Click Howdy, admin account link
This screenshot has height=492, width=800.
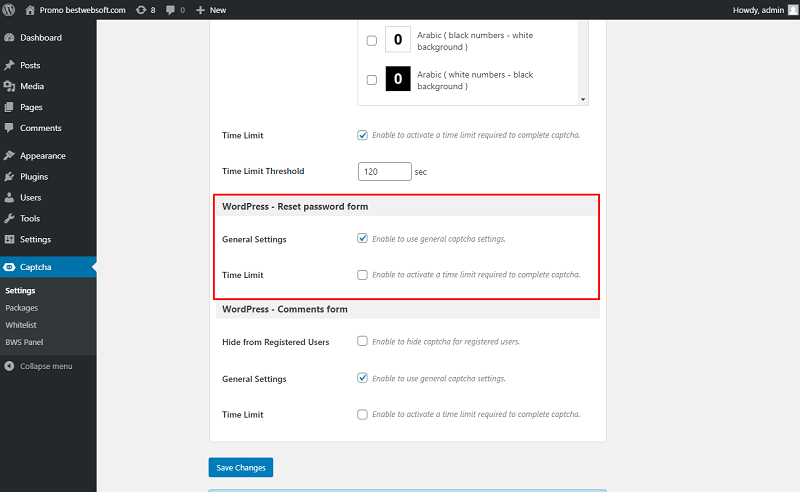click(x=758, y=10)
